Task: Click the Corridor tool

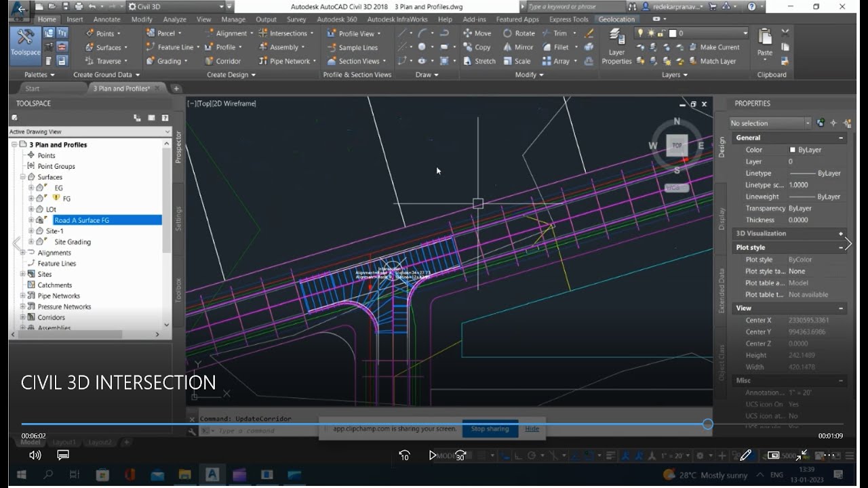Action: (x=223, y=61)
